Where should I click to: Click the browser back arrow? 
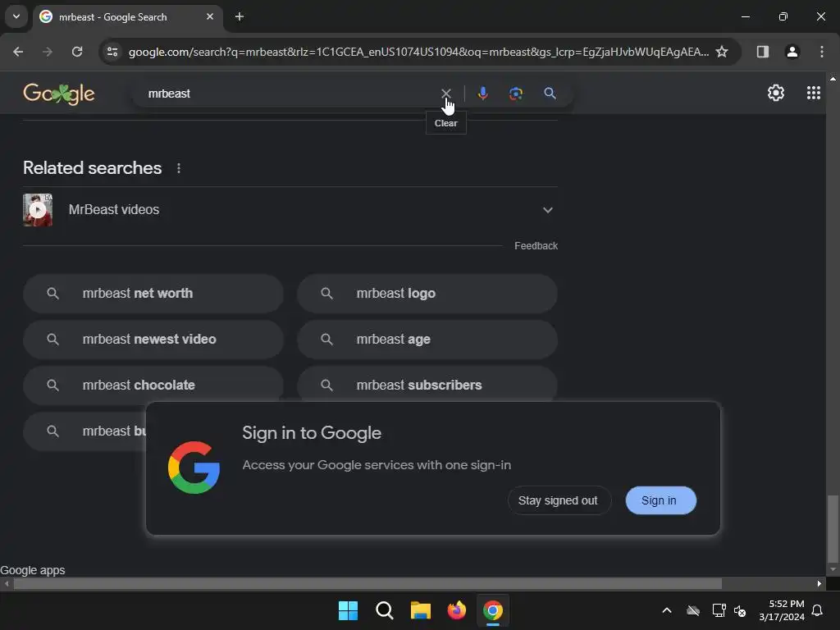(x=18, y=52)
